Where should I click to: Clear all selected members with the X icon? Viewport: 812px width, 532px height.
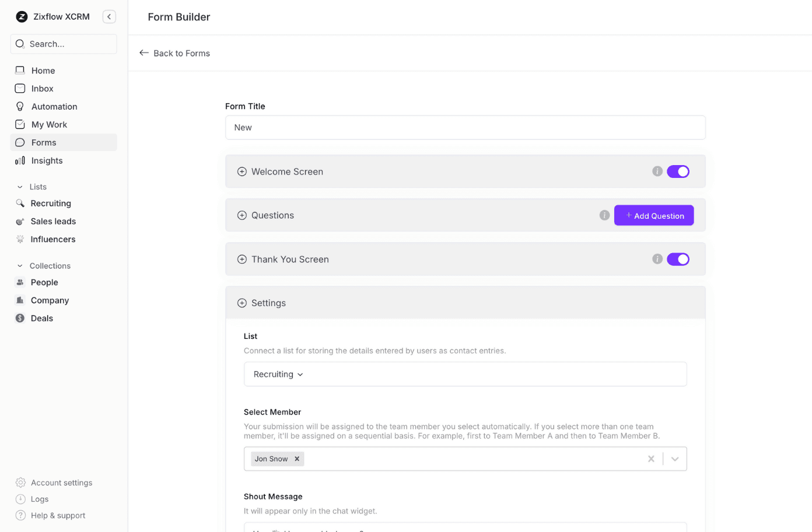pyautogui.click(x=651, y=459)
